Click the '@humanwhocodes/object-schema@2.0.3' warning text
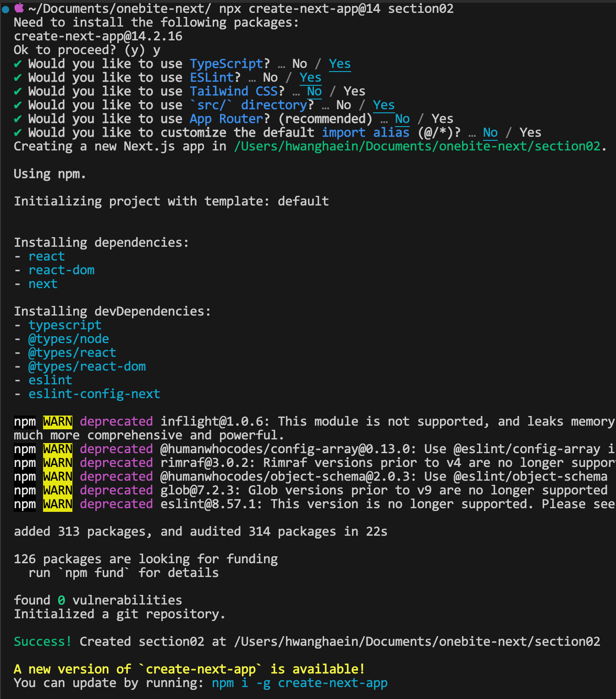The image size is (616, 699). [384, 477]
